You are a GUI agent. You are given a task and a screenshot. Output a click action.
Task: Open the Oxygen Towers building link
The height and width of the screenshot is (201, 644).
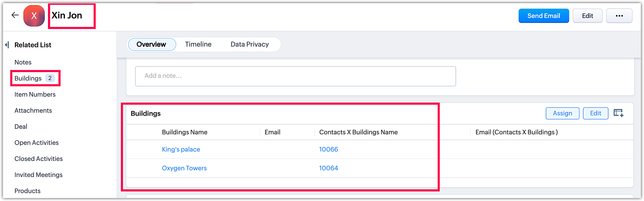184,168
